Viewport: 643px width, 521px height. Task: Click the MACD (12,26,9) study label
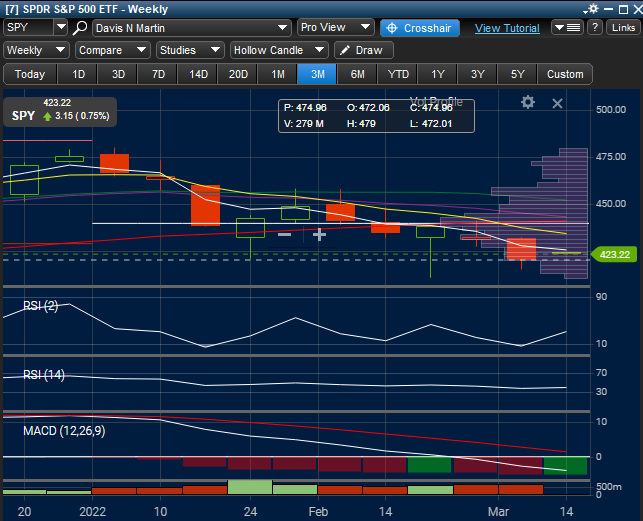coord(64,431)
